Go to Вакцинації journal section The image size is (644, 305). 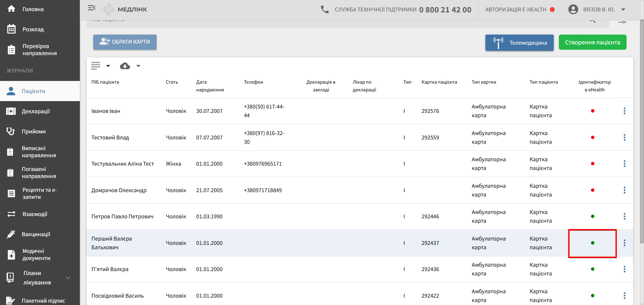point(36,234)
